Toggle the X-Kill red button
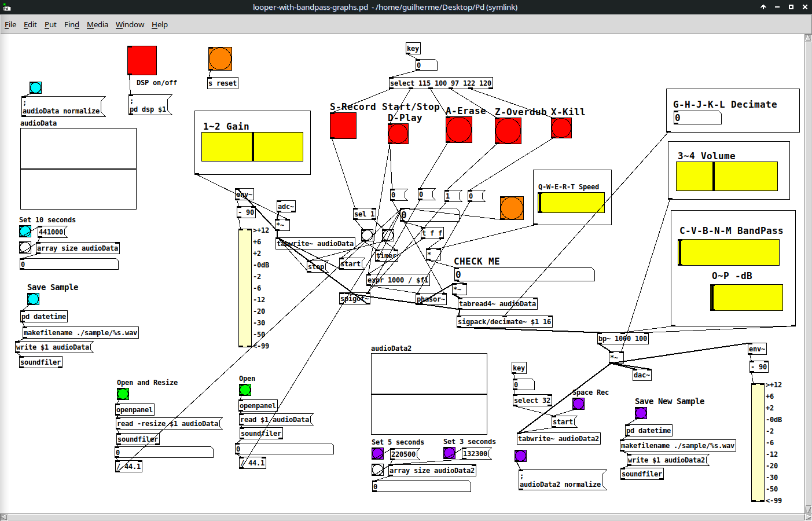Viewport: 812px width, 521px height. pos(561,128)
